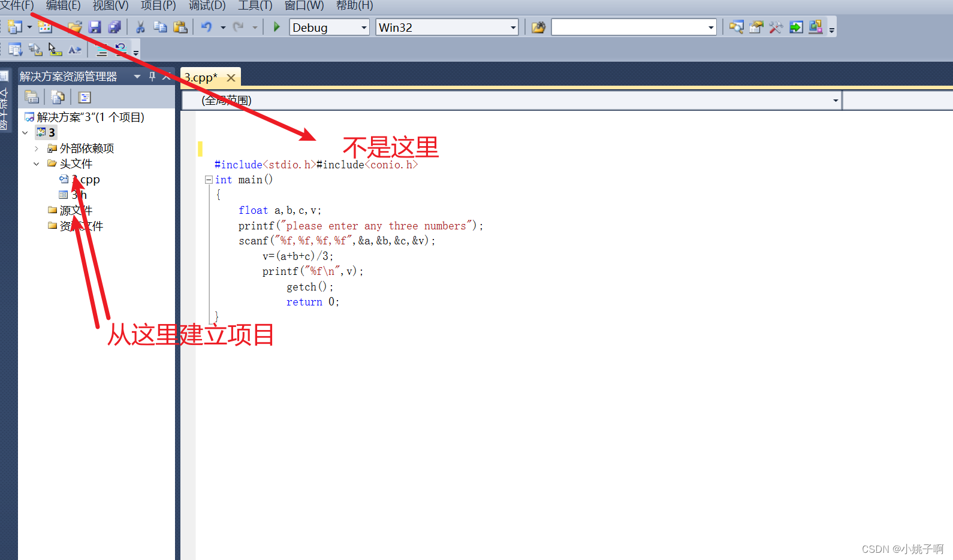This screenshot has width=953, height=560.
Task: Close the 3.cpp* tab
Action: pos(231,78)
